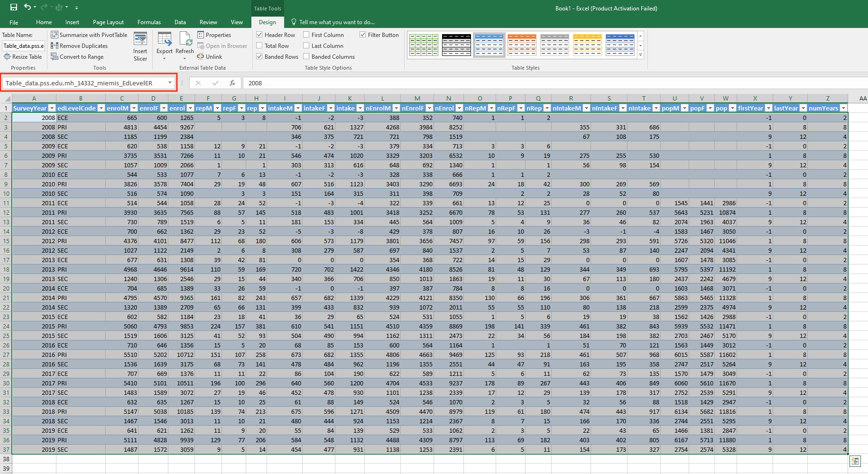Image resolution: width=868 pixels, height=474 pixels.
Task: Open the Page Layout tab
Action: [x=108, y=22]
